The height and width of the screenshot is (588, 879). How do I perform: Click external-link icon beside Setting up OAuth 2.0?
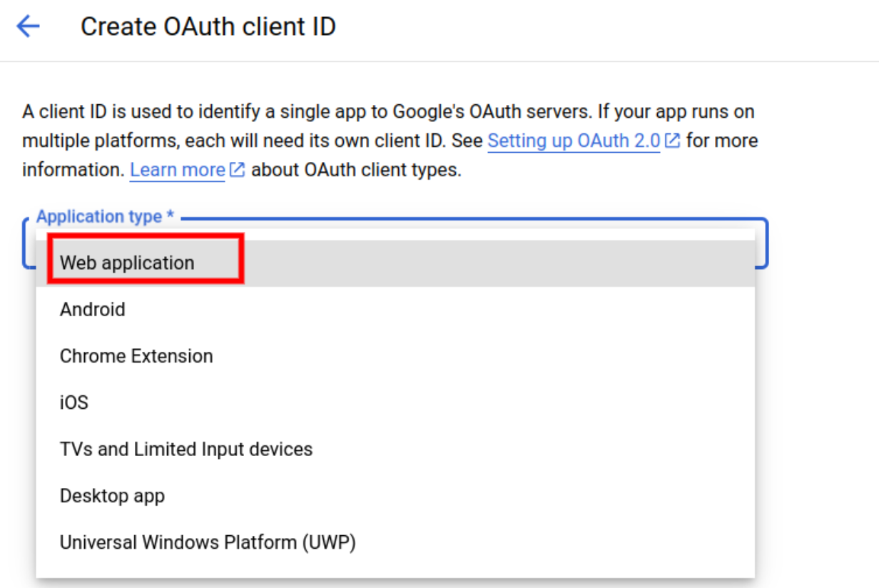pos(672,141)
